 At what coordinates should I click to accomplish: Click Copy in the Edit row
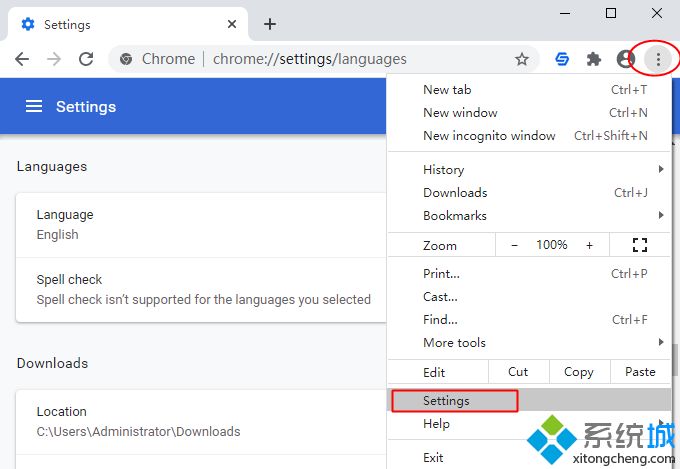[579, 372]
